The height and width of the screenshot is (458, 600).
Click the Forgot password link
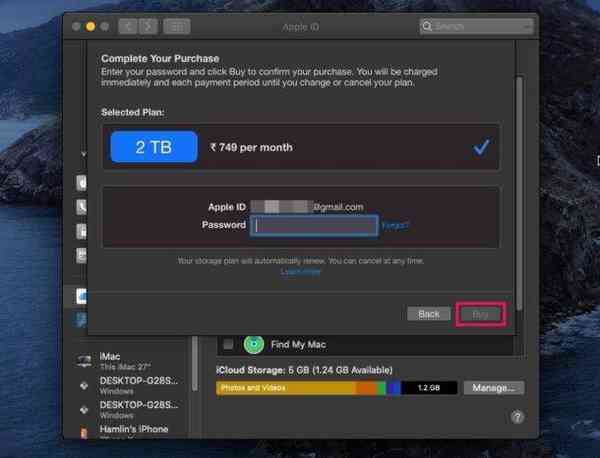tap(395, 225)
